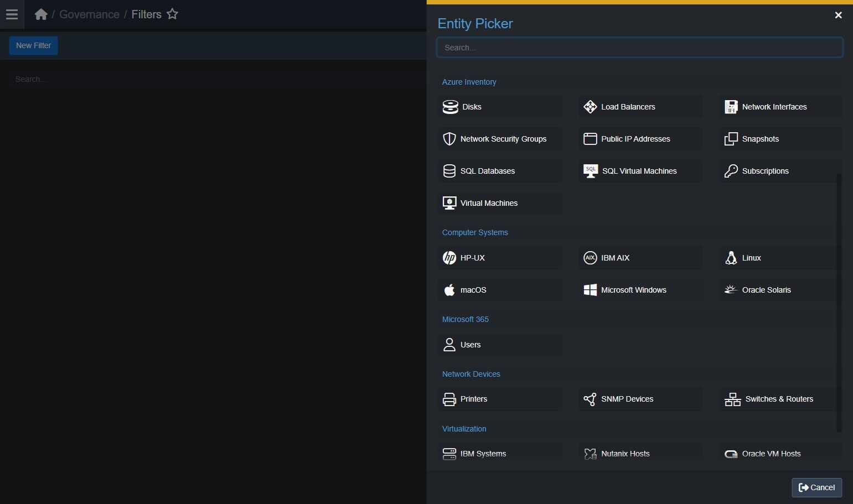Choose the macOS apple icon
Viewport: 853px width, 504px height.
(449, 290)
